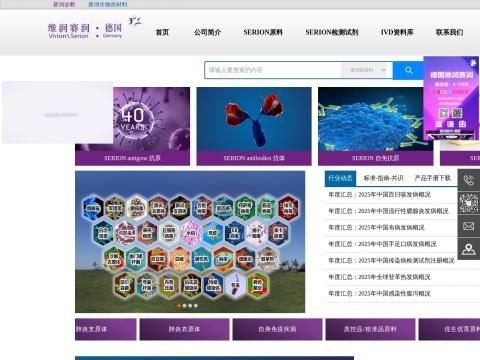Click the first top bar link

click(64, 4)
